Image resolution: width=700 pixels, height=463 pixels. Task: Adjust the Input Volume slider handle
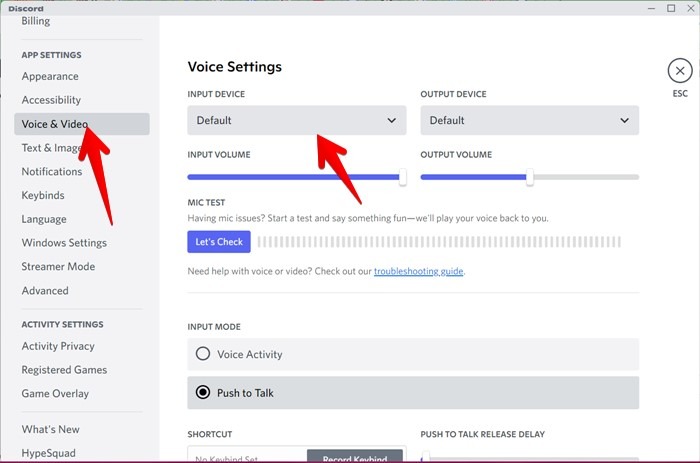403,177
